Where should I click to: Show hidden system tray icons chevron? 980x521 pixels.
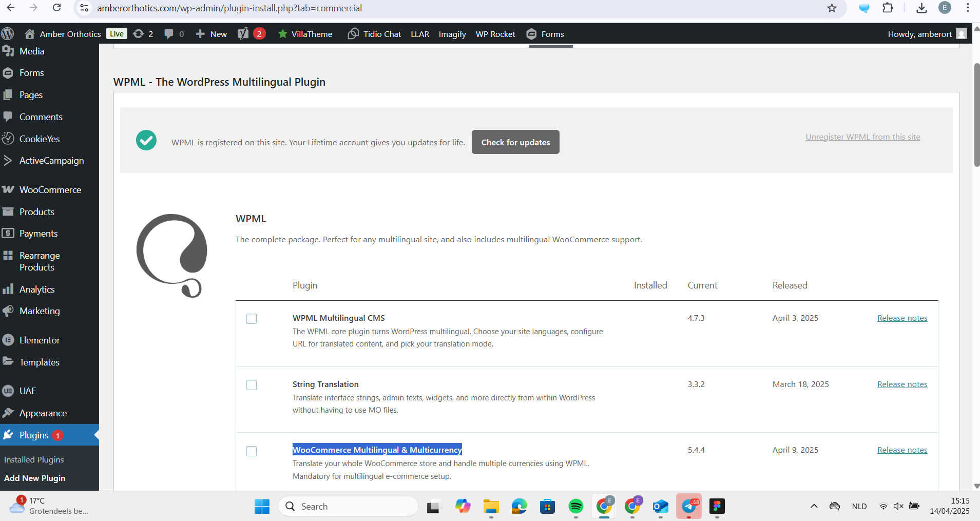tap(814, 507)
